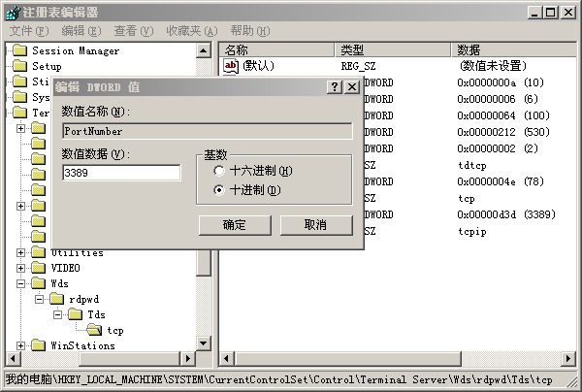Click the tree pane horizontal scroll right arrow
Image resolution: width=582 pixels, height=392 pixels.
188,359
